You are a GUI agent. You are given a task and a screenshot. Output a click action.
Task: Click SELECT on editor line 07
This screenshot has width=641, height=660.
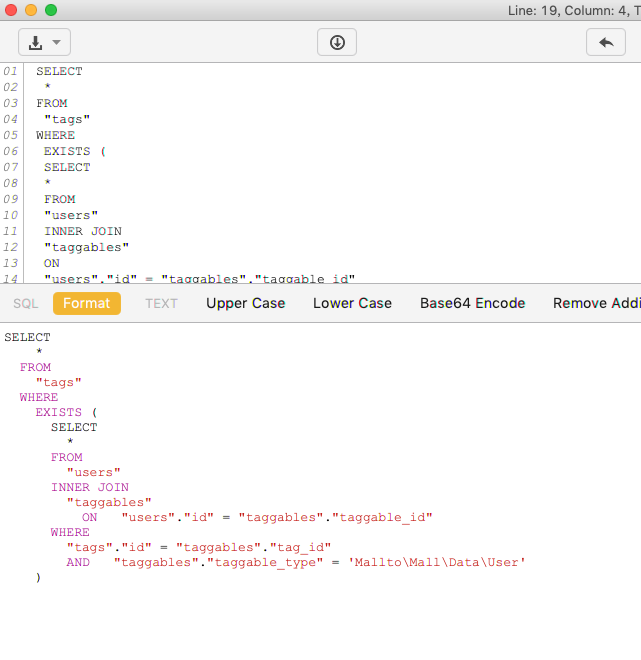tap(67, 167)
